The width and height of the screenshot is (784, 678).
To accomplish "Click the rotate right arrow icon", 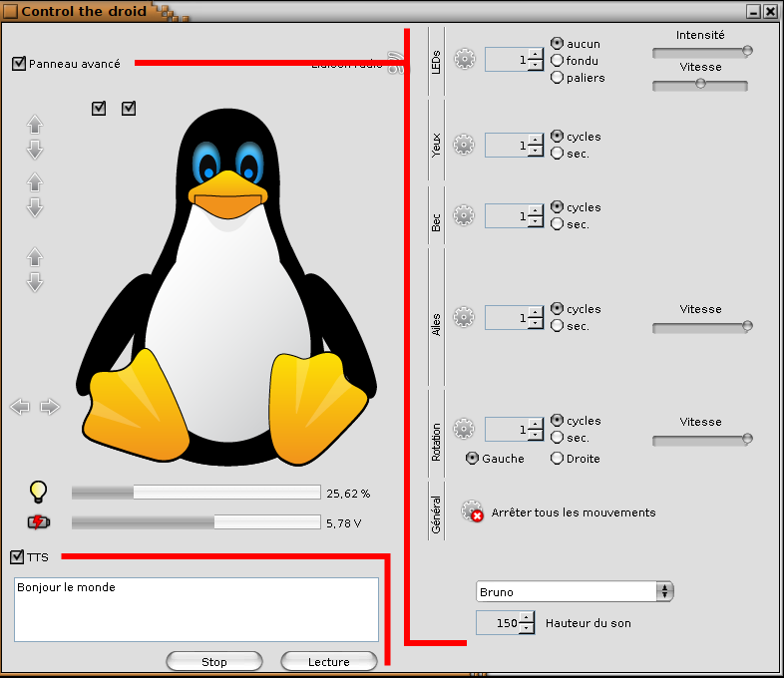I will tap(50, 407).
